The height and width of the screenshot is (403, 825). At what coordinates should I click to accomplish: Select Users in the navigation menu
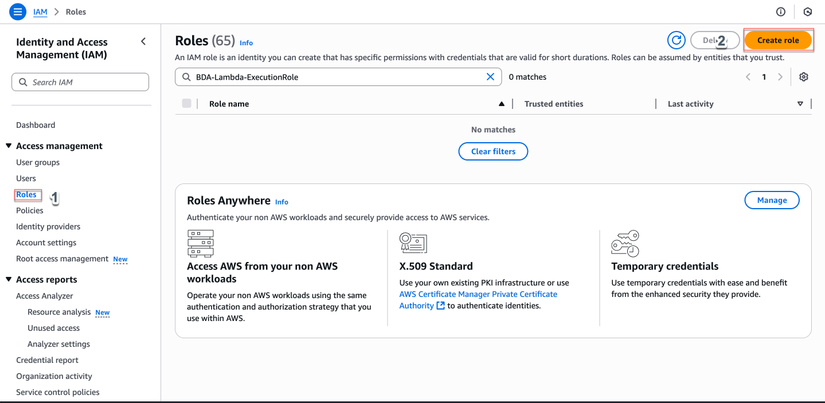click(26, 178)
